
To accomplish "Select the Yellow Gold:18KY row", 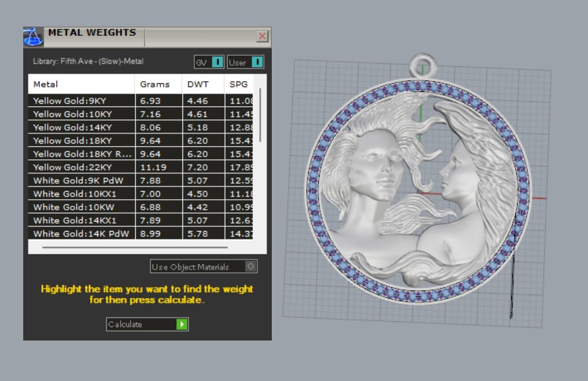I will tap(141, 141).
